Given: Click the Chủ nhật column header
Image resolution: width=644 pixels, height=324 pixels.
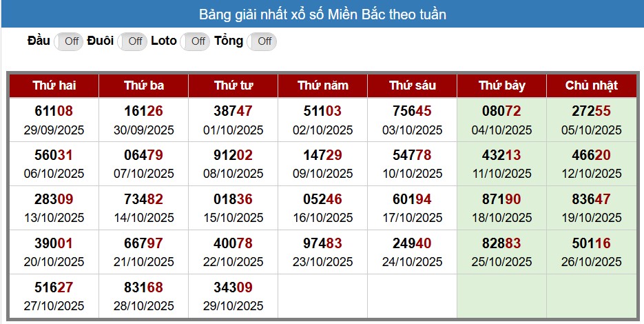Looking at the screenshot, I should pyautogui.click(x=592, y=85).
